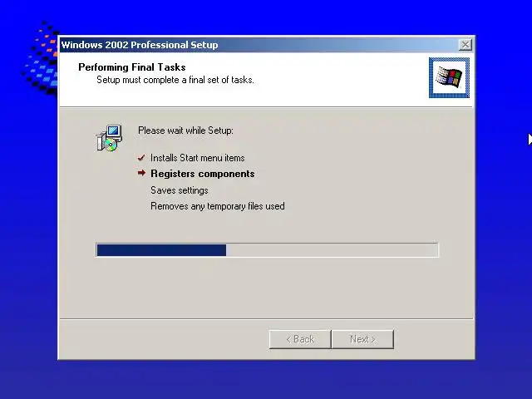Screen dimensions: 532x399
Task: Click 'Removes any temporary files used' text
Action: pos(218,206)
